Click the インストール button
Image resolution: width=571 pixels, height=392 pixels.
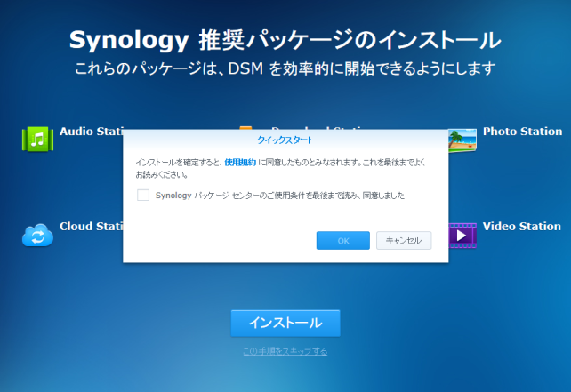285,324
